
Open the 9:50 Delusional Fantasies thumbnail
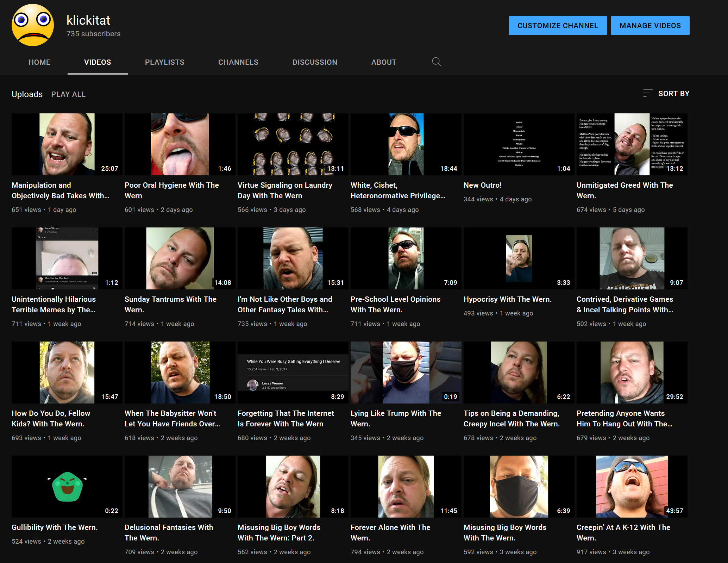180,487
